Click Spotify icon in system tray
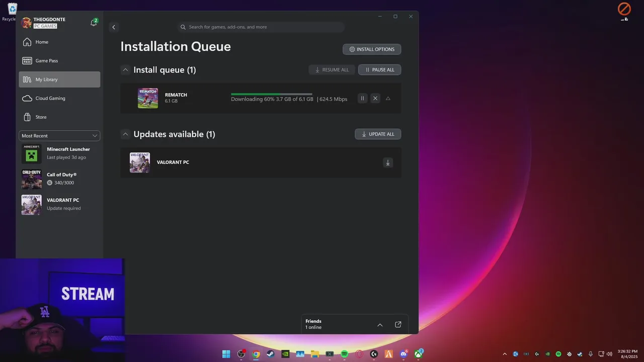 click(558, 354)
